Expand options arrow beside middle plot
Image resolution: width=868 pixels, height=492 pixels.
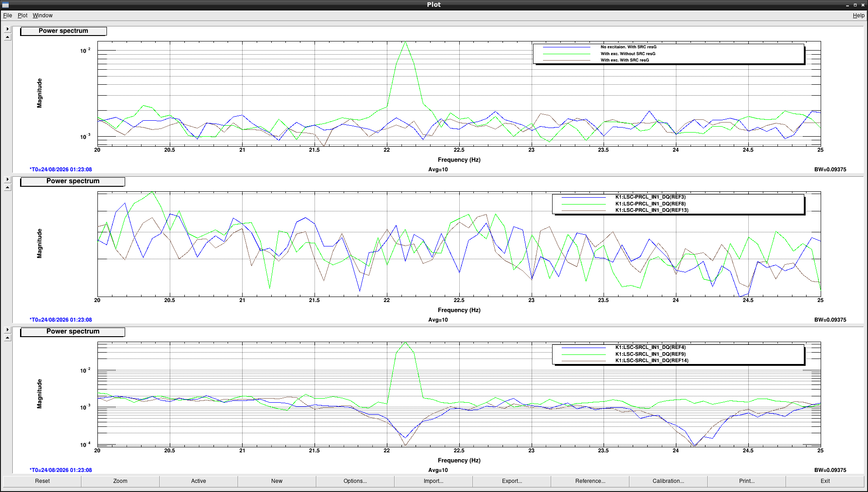coord(7,179)
